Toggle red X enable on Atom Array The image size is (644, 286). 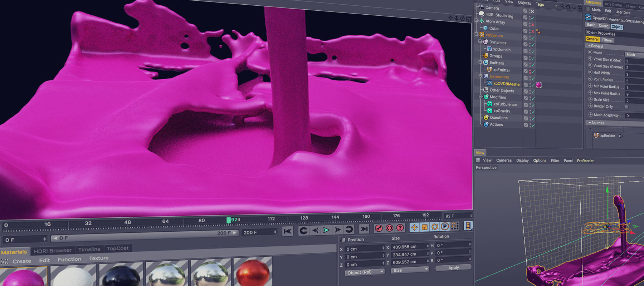pyautogui.click(x=533, y=25)
